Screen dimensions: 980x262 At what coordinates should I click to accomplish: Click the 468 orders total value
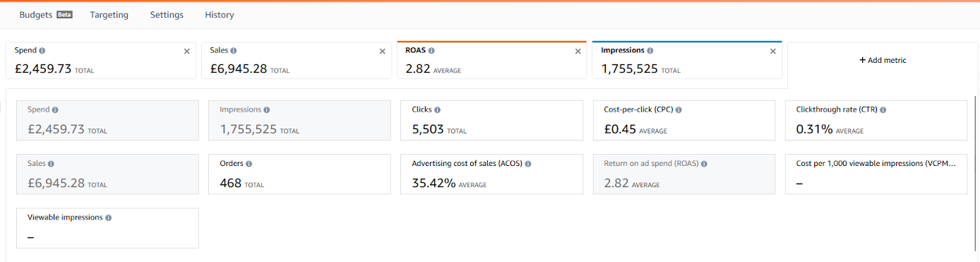tap(230, 183)
